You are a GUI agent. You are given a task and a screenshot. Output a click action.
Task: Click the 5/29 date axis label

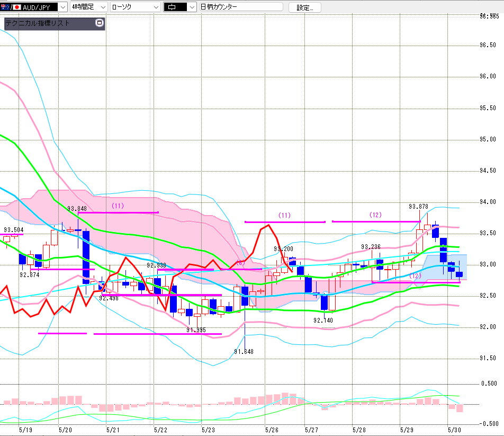click(407, 430)
